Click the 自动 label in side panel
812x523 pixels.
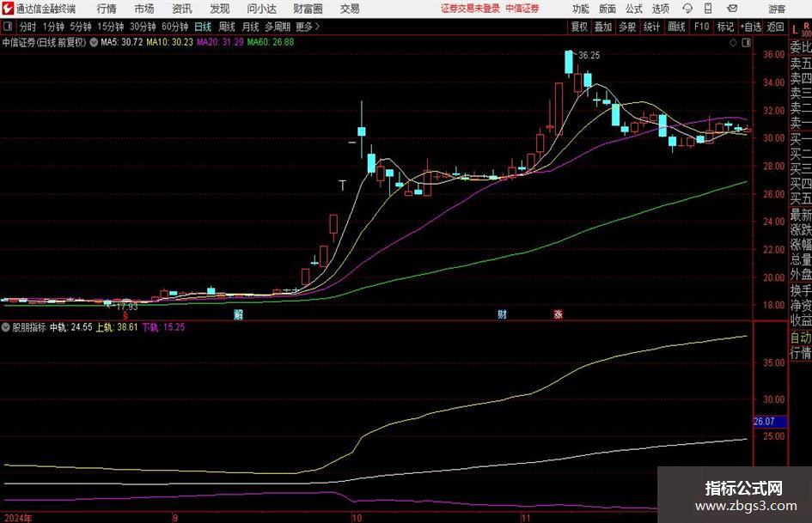801,338
